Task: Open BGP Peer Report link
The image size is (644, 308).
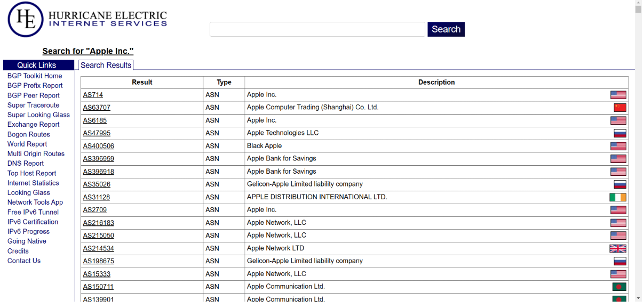Action: point(34,95)
